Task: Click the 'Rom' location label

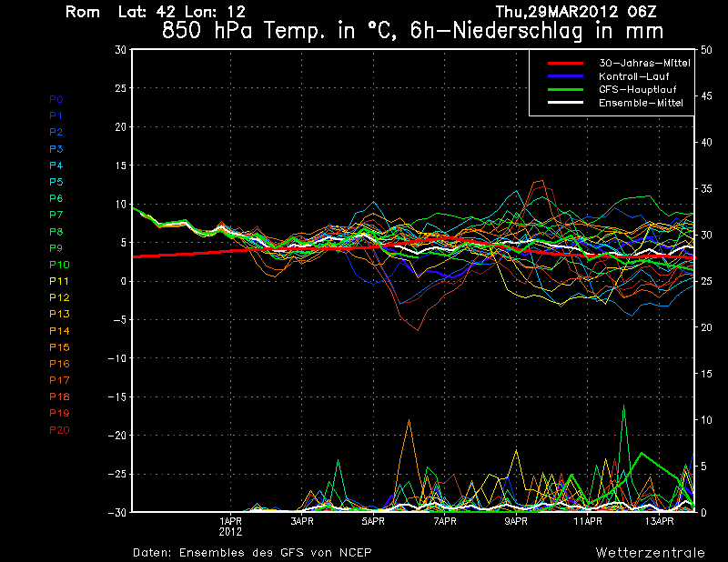Action: click(x=84, y=12)
